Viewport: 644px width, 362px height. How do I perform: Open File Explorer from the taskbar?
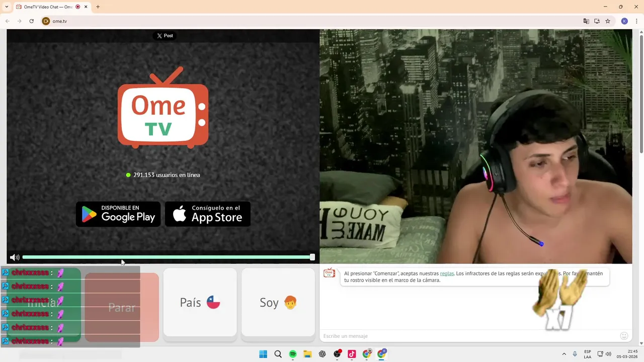coord(307,354)
